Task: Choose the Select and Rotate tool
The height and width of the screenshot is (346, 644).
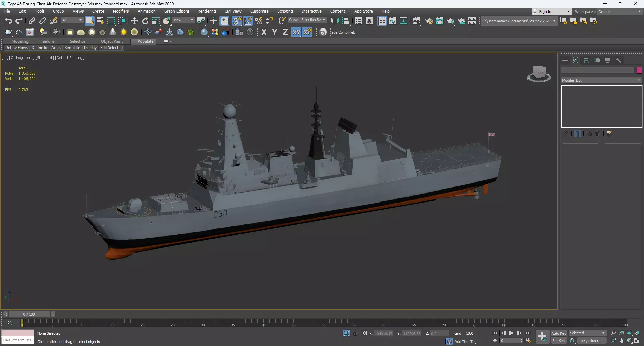Action: (145, 21)
